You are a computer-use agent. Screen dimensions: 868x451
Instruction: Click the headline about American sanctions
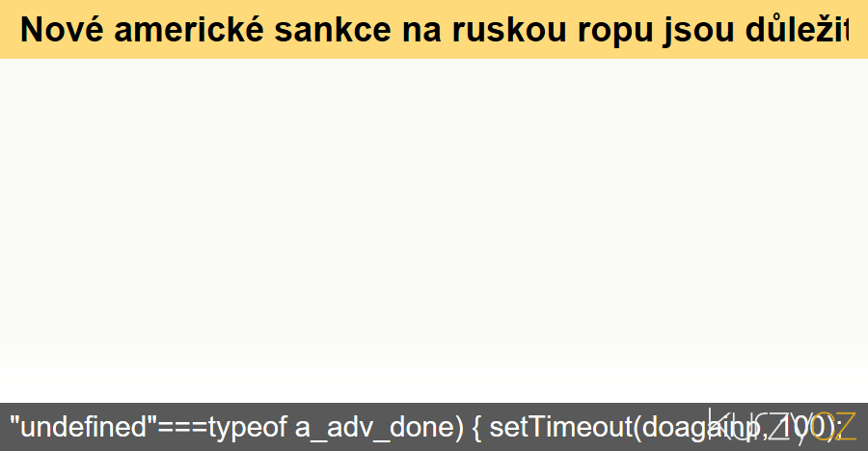pos(434,30)
